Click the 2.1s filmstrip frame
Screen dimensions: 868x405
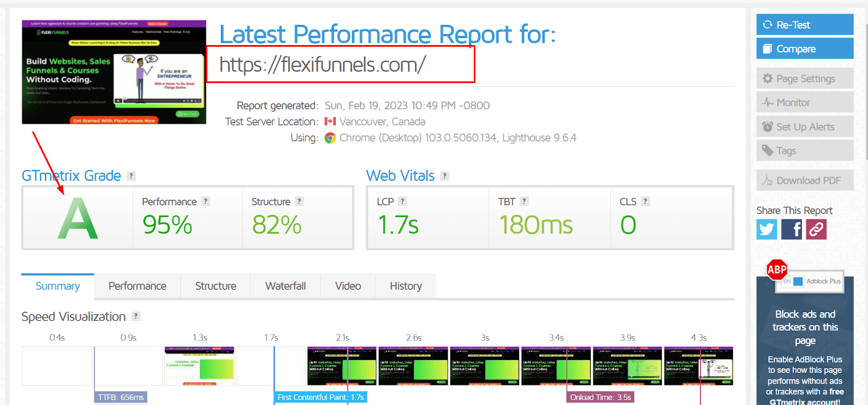342,366
